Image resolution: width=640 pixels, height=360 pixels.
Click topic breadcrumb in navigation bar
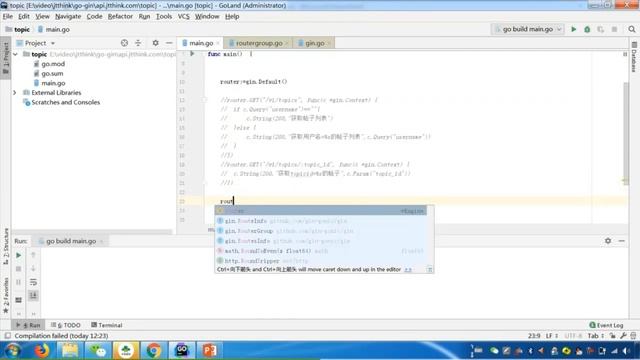tap(18, 29)
